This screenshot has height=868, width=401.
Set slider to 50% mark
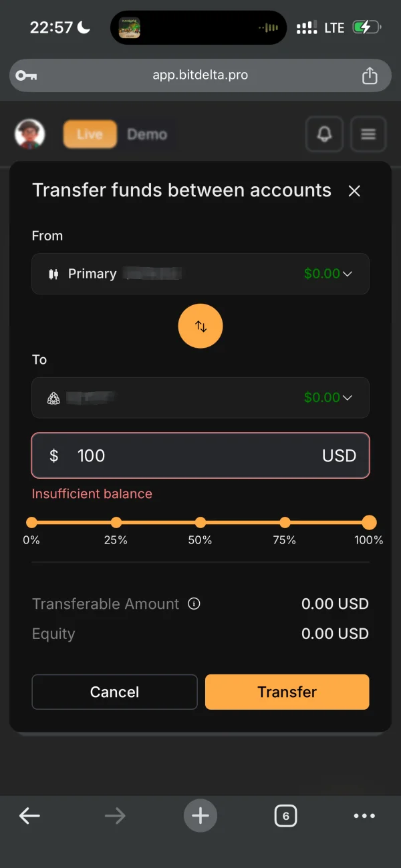click(x=200, y=522)
